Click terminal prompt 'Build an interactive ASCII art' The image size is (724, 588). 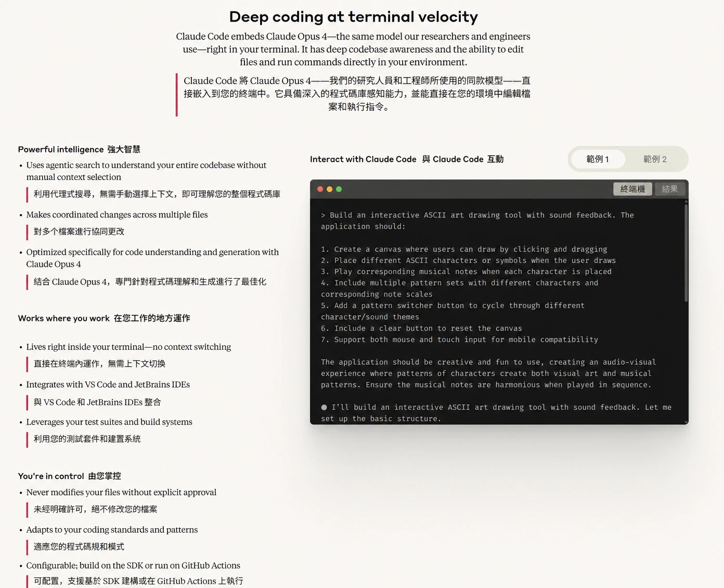[x=477, y=221]
